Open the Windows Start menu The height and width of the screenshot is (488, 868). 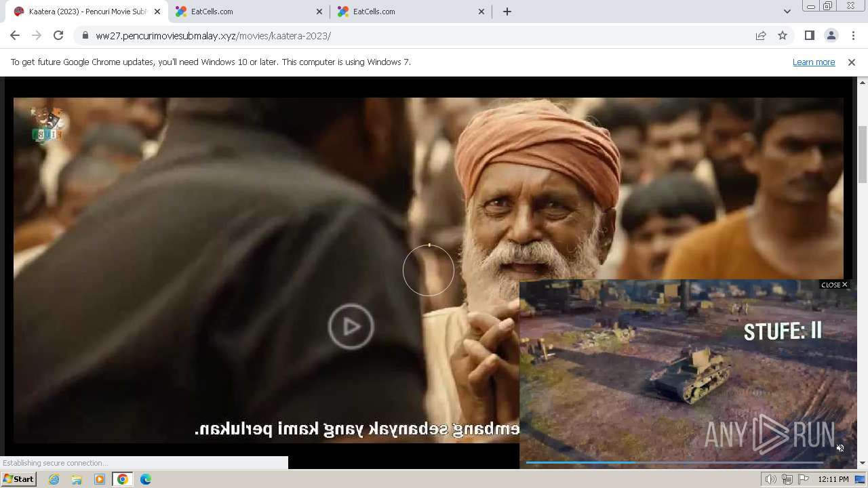(18, 479)
